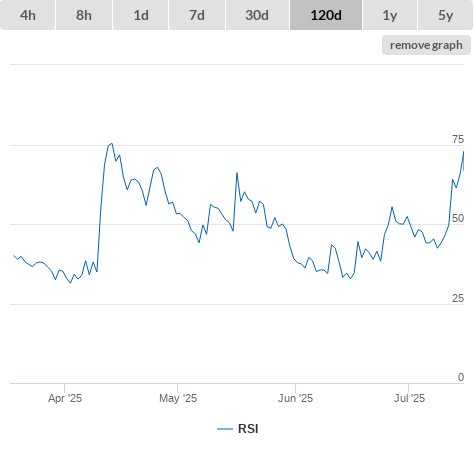Open the 5y time range
This screenshot has height=455, width=474.
point(446,15)
